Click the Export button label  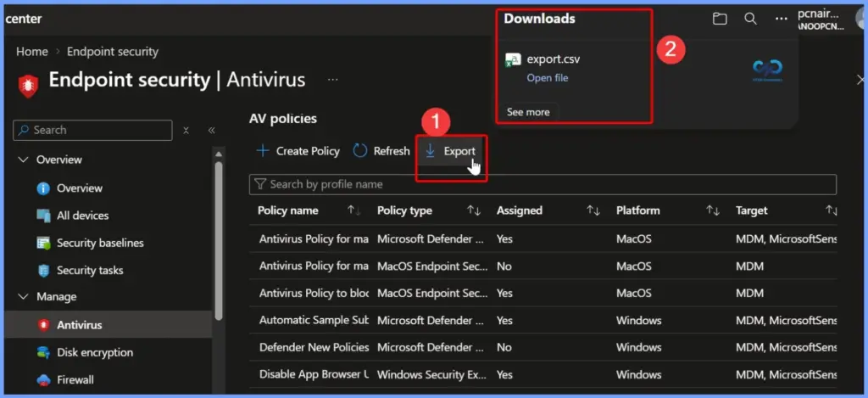(x=459, y=151)
